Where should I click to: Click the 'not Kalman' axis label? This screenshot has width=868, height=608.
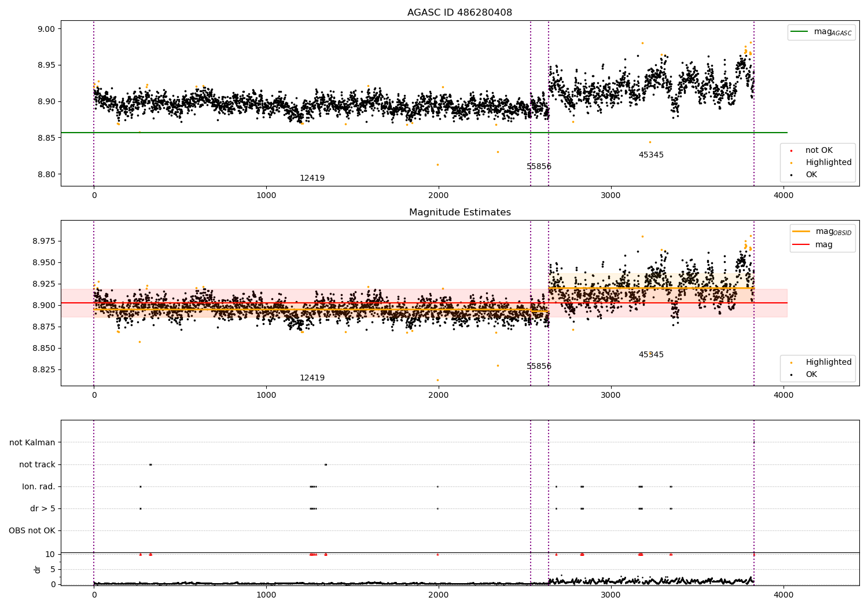click(x=32, y=443)
